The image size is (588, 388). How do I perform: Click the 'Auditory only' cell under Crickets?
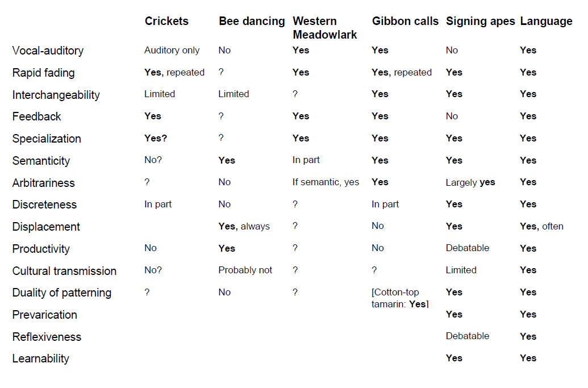[x=172, y=50]
